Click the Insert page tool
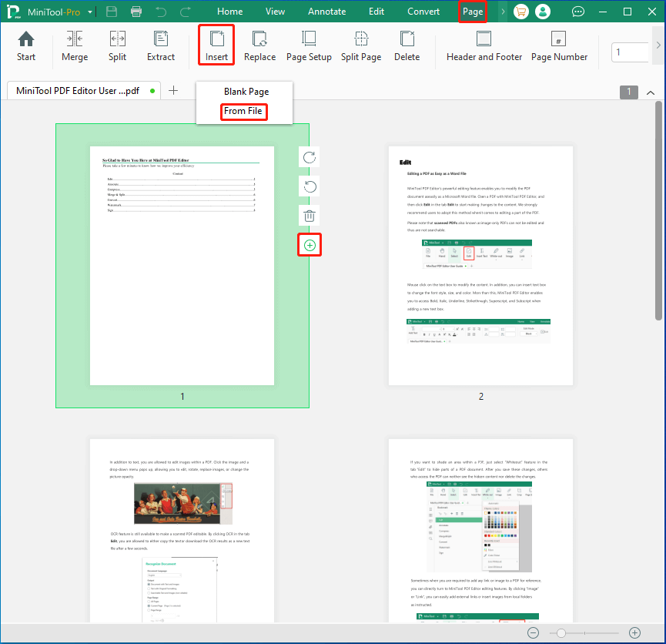 [216, 45]
